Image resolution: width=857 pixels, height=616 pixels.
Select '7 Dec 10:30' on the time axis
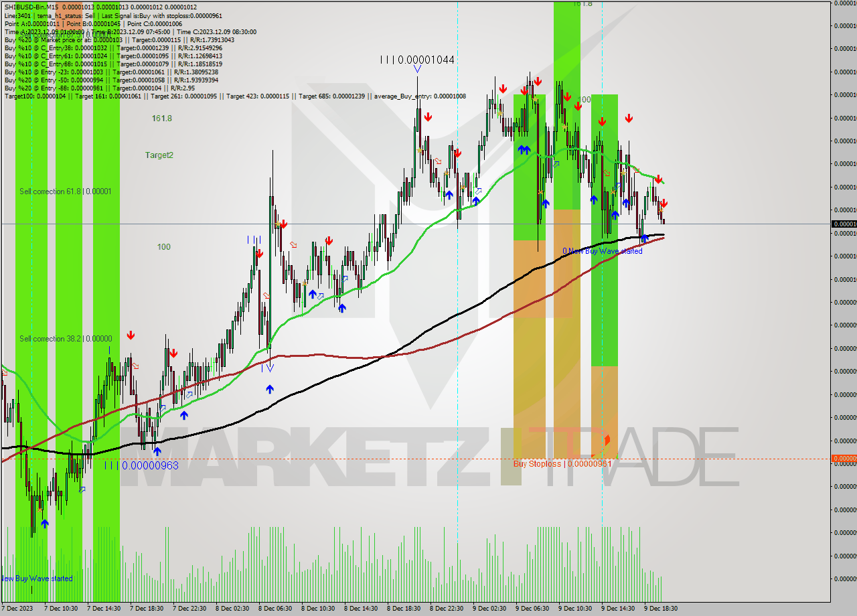pos(60,609)
